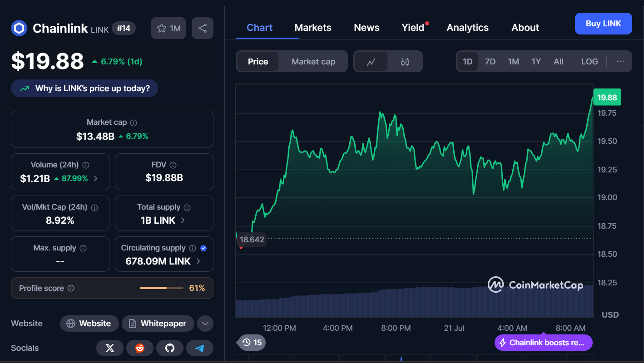Switch to line chart view icon
This screenshot has height=363, width=644.
coord(371,62)
